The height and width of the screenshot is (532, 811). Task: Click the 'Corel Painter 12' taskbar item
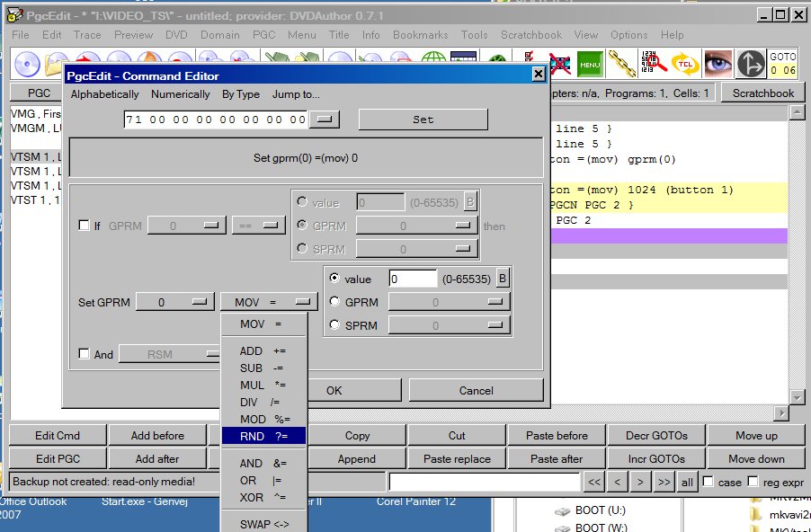pyautogui.click(x=416, y=501)
